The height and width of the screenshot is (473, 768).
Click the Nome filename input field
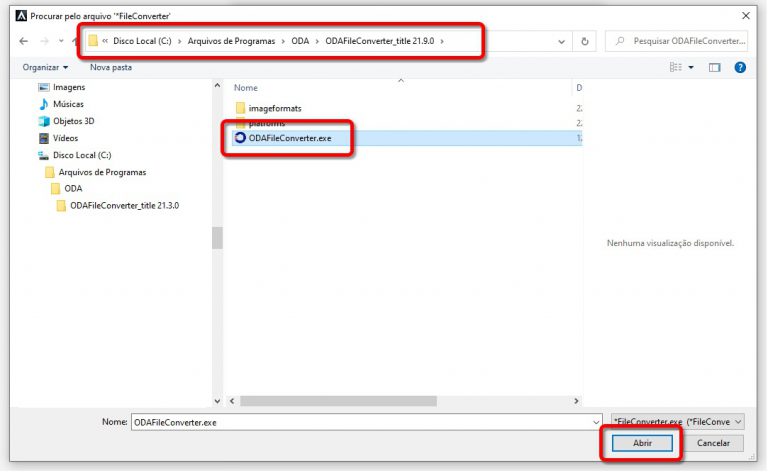coord(365,422)
